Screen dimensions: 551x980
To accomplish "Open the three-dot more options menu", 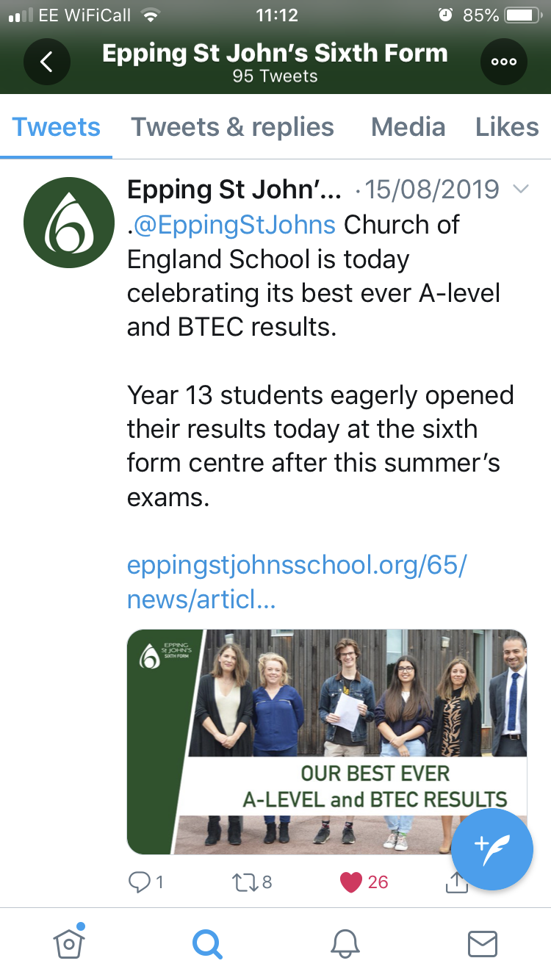I will pos(504,62).
